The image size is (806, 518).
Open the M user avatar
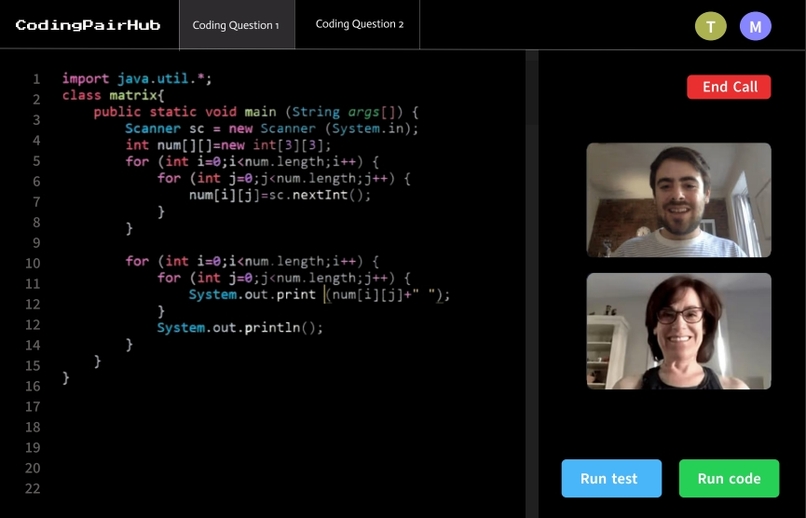(x=755, y=26)
